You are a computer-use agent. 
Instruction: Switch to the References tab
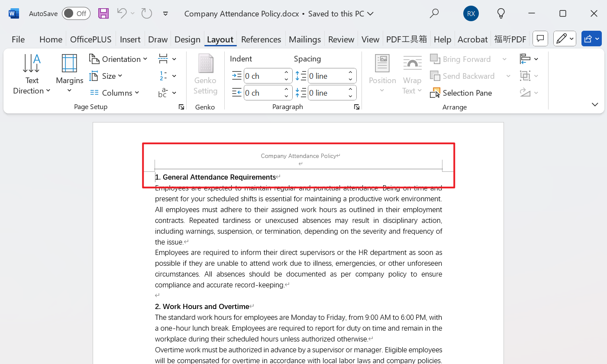point(261,39)
